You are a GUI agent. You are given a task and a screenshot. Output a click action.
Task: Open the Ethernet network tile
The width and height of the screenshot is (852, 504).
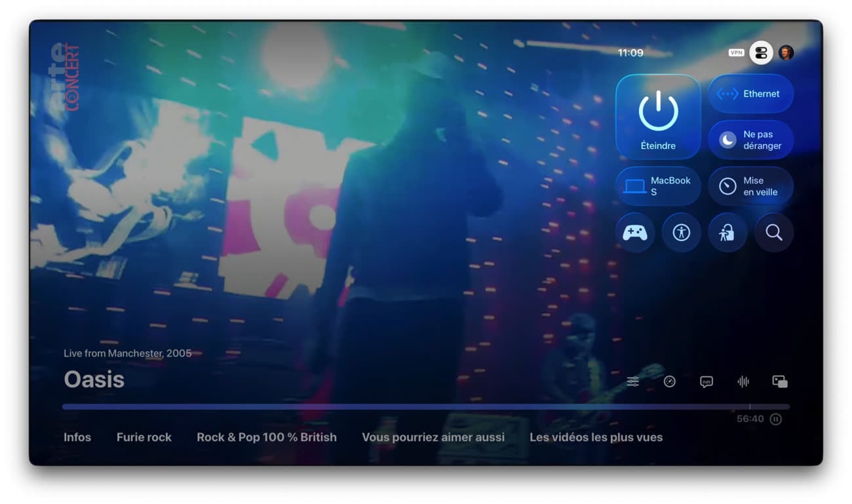pyautogui.click(x=750, y=94)
